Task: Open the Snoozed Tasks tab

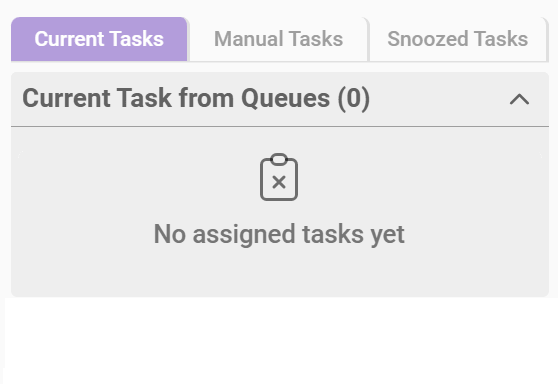Action: point(458,39)
